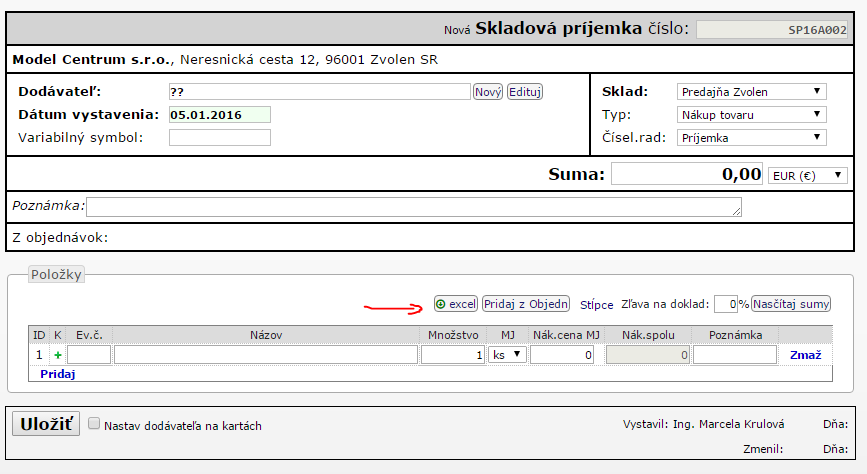The image size is (867, 474).
Task: Open the Čísel.rad dropdown
Action: click(751, 138)
